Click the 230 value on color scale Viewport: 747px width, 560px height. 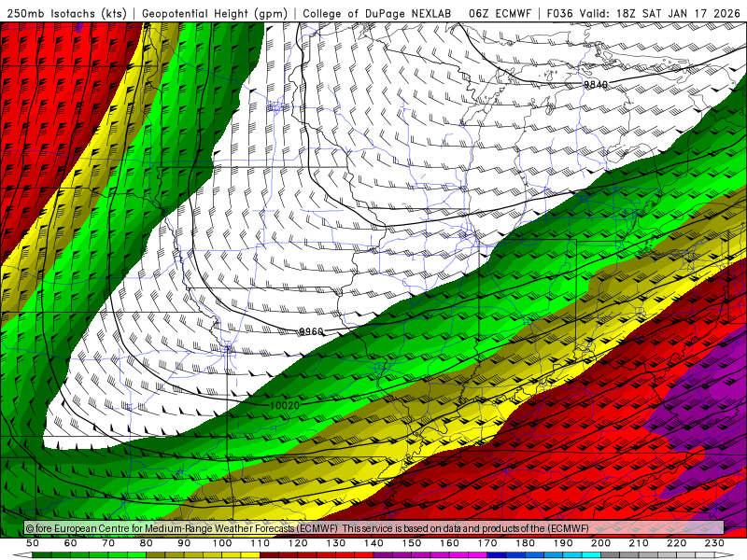(x=714, y=543)
